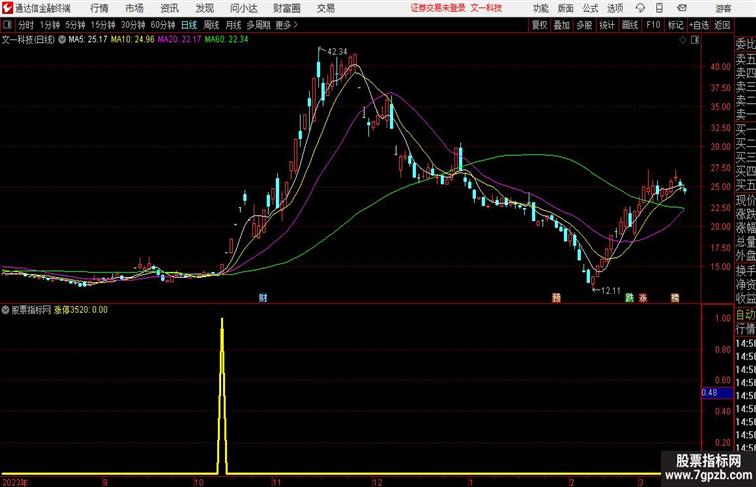Viewport: 756px width, 487px height.
Task: Click the 2023年 label on time axis
Action: (x=15, y=482)
